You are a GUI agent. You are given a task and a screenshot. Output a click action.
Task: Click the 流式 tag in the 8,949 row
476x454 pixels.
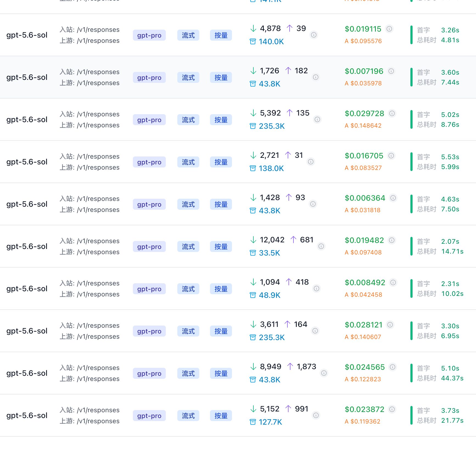[188, 373]
